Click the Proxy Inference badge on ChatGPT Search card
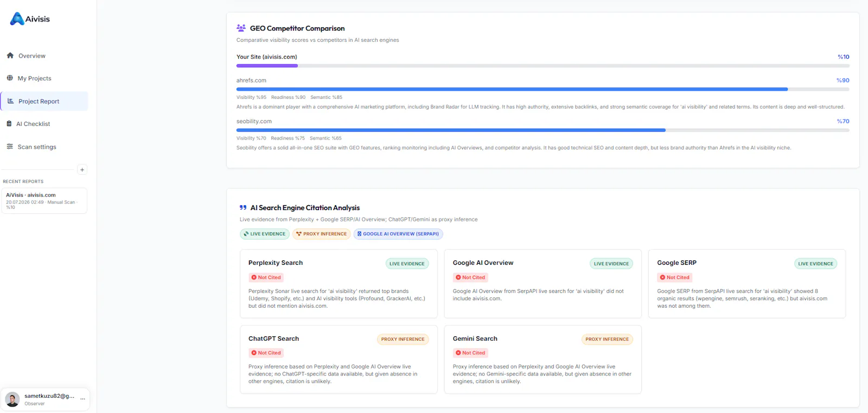 (x=403, y=339)
